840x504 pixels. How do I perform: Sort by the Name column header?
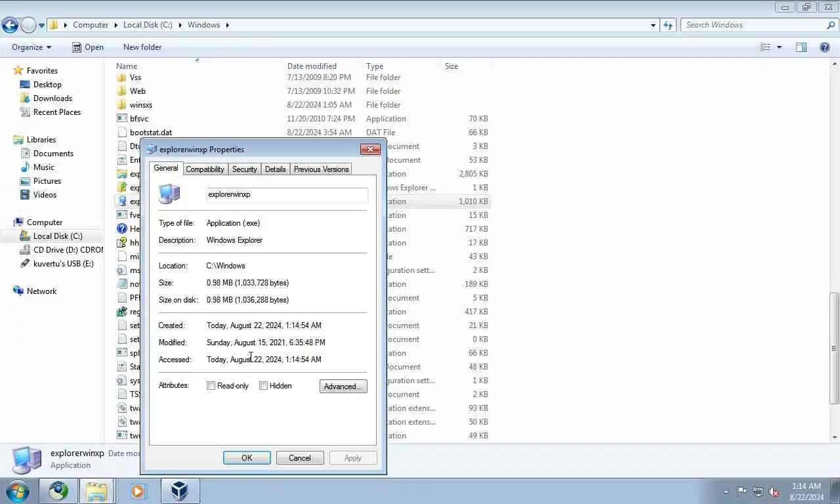tap(198, 66)
